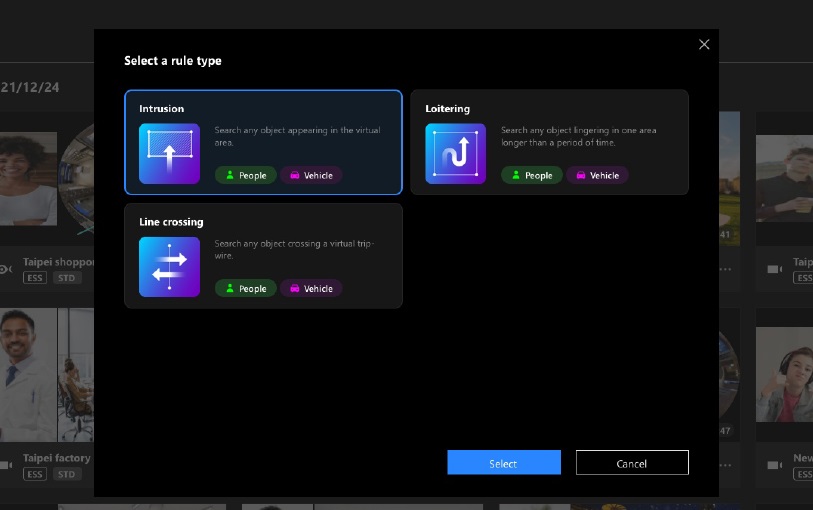The height and width of the screenshot is (510, 813).
Task: Click the STD badge under Taipei shopping
Action: (67, 278)
